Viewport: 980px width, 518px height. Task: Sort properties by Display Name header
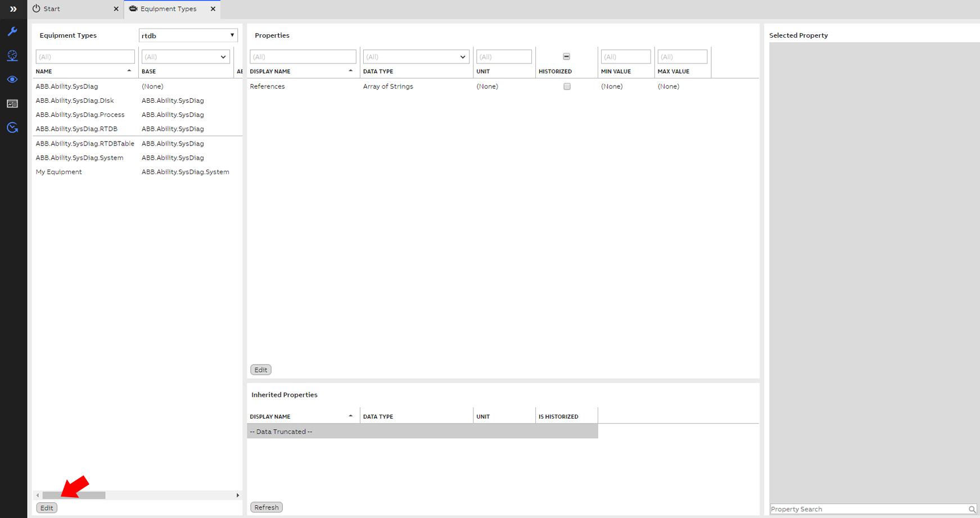pyautogui.click(x=270, y=71)
